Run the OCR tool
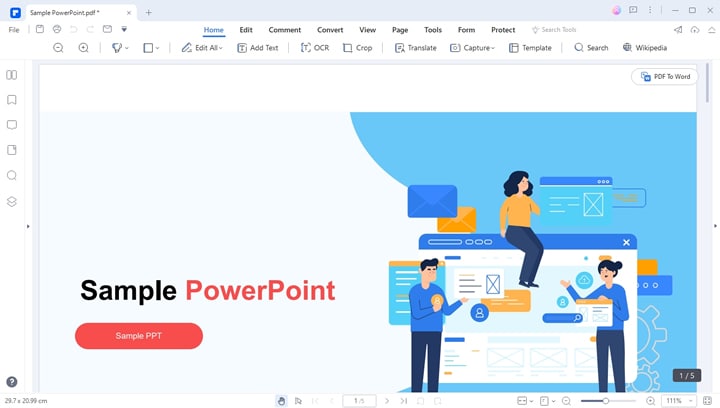The width and height of the screenshot is (720, 408). 315,48
